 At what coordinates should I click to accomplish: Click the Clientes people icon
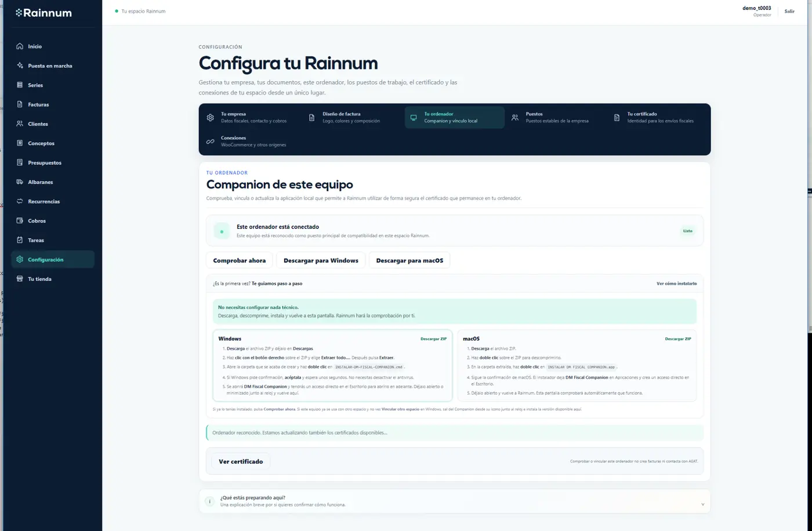(x=20, y=124)
